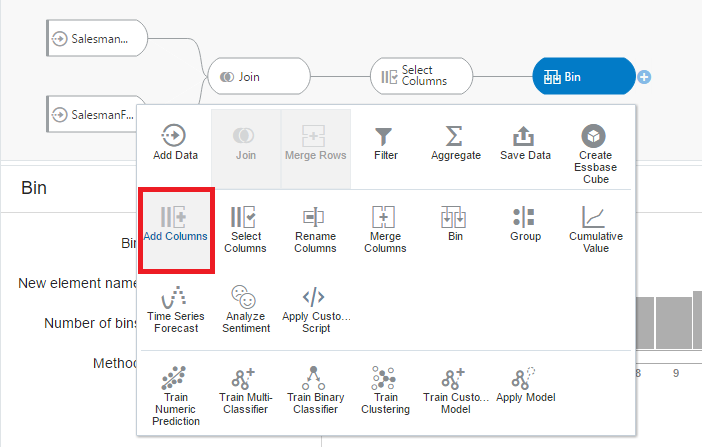Add Train Numeric Prediction step

coord(176,396)
